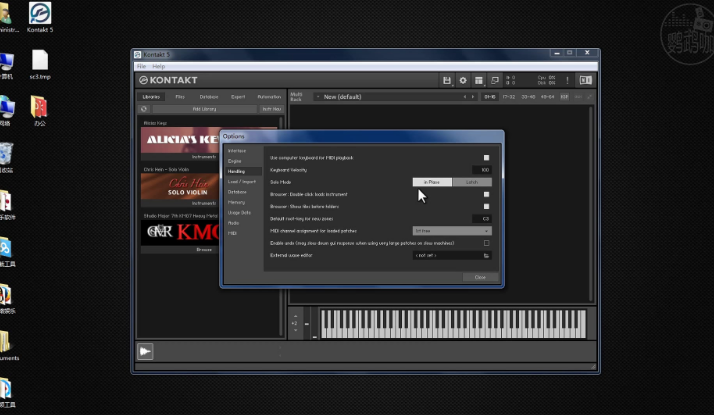The image size is (714, 415).
Task: Open the Memory options section
Action: pos(236,202)
